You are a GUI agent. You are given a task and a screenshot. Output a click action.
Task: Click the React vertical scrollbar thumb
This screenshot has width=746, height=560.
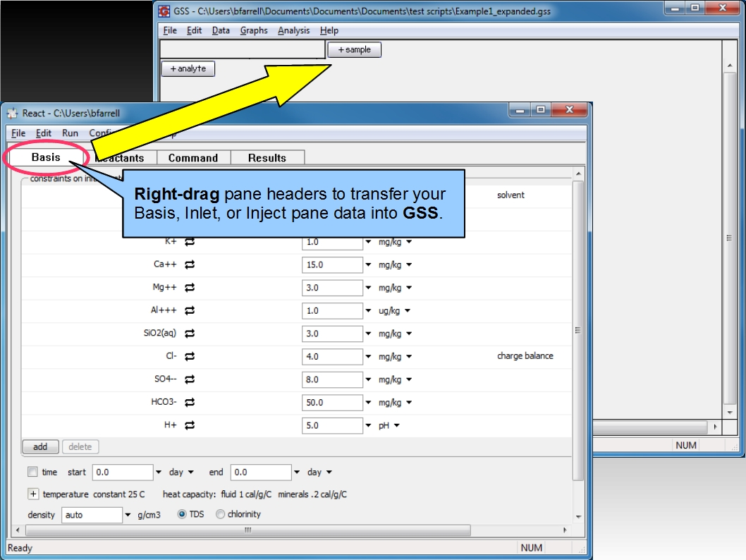(x=577, y=330)
